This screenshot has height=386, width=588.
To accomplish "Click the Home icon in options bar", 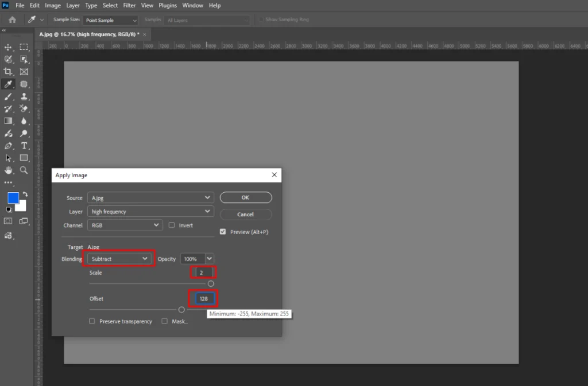I will tap(13, 20).
